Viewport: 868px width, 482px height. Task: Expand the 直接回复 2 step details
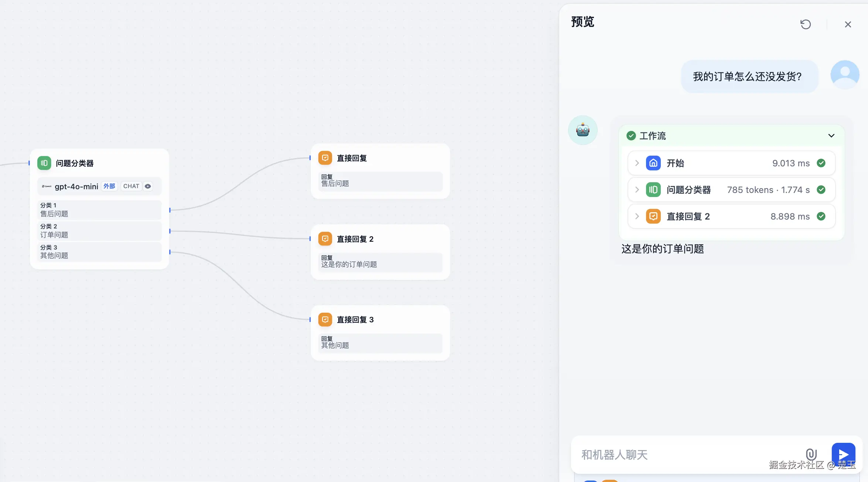click(x=637, y=216)
